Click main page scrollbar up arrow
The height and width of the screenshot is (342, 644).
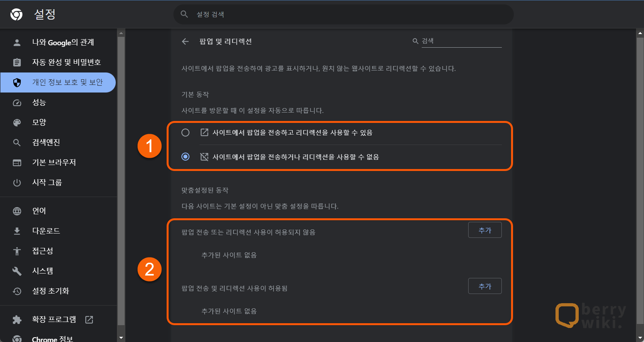[640, 33]
